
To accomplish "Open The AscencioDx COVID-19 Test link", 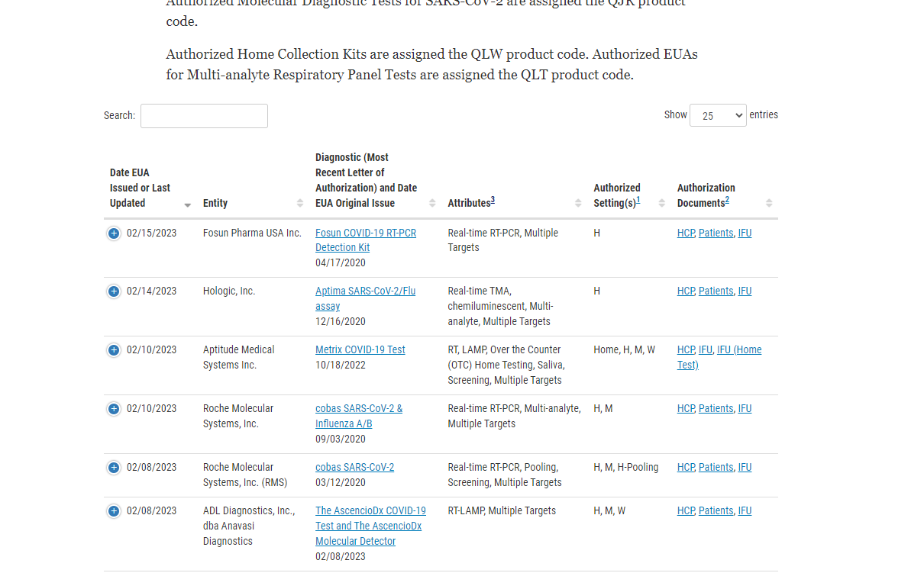I will click(370, 526).
